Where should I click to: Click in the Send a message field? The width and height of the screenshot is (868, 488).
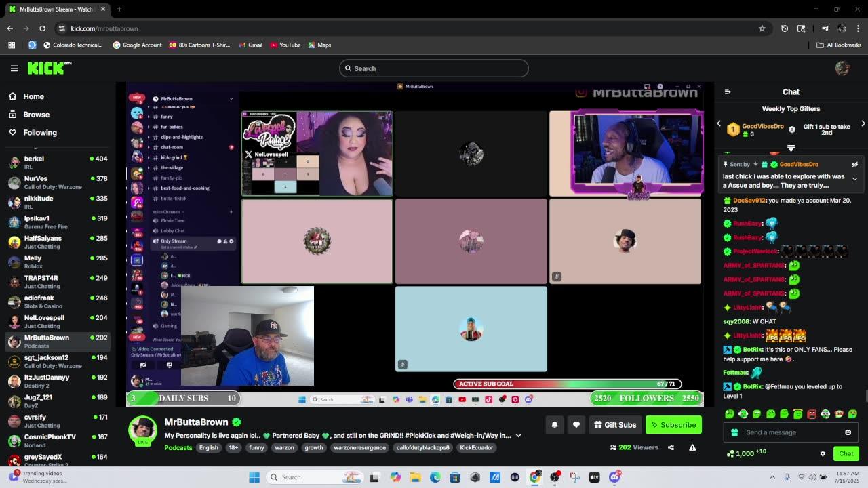[791, 432]
